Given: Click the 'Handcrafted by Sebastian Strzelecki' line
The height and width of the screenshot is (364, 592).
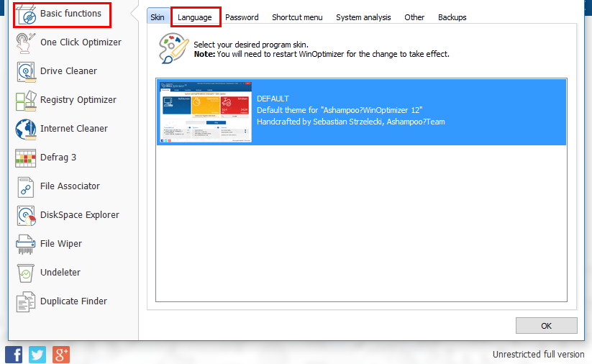Looking at the screenshot, I should pyautogui.click(x=351, y=122).
